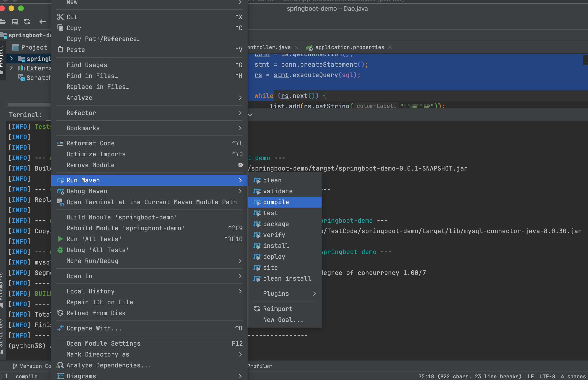Expand the External Libraries tree node

tap(11, 68)
